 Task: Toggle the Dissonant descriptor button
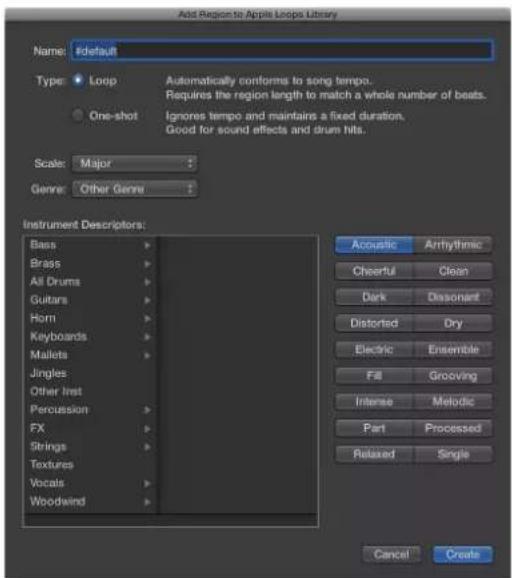point(453,297)
